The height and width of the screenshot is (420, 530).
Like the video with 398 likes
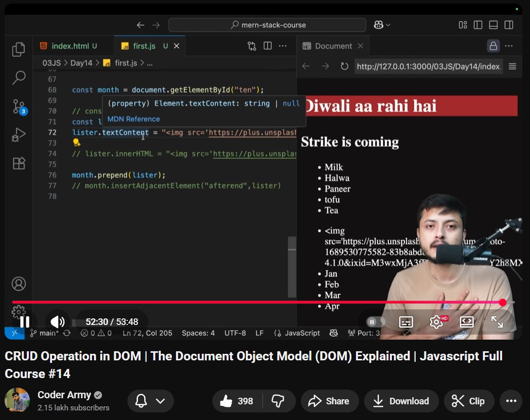click(x=237, y=401)
